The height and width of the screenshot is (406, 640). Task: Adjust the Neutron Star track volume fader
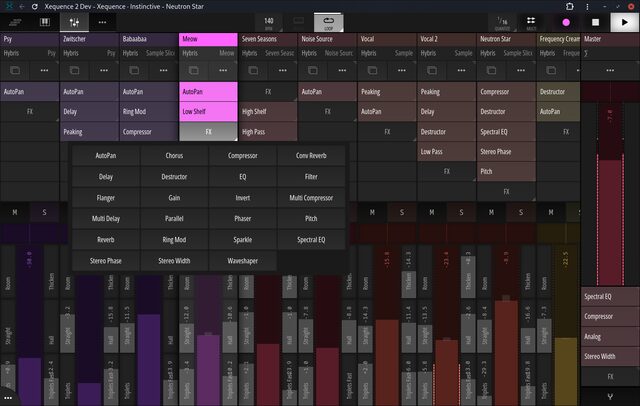pos(506,324)
